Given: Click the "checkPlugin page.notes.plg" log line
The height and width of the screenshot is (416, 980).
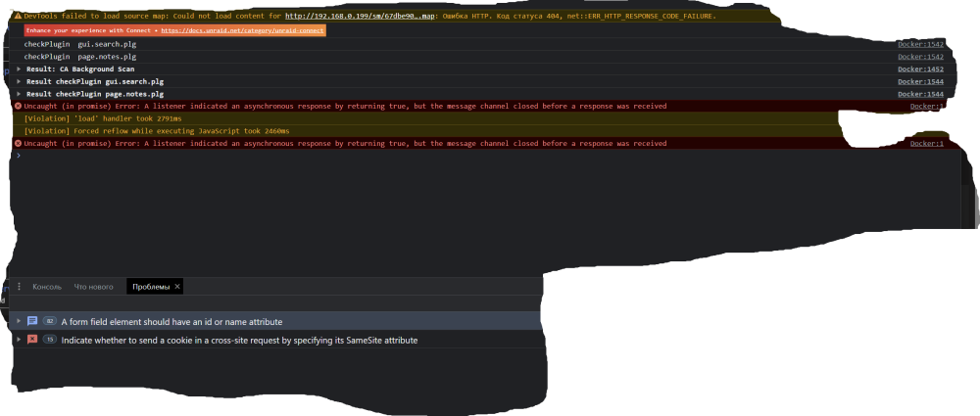Looking at the screenshot, I should 80,57.
